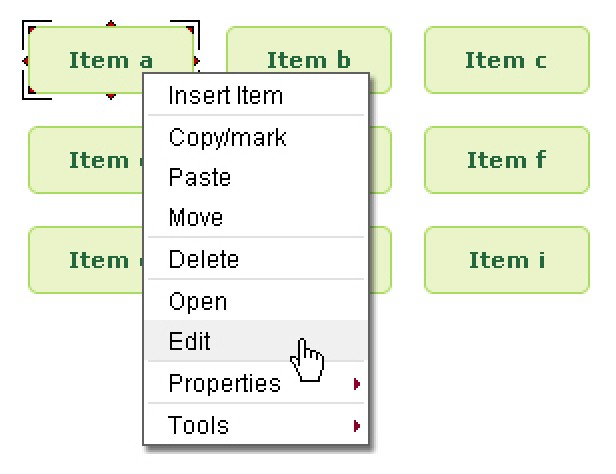The height and width of the screenshot is (474, 616).
Task: Expand the Properties submenu arrow
Action: click(357, 384)
